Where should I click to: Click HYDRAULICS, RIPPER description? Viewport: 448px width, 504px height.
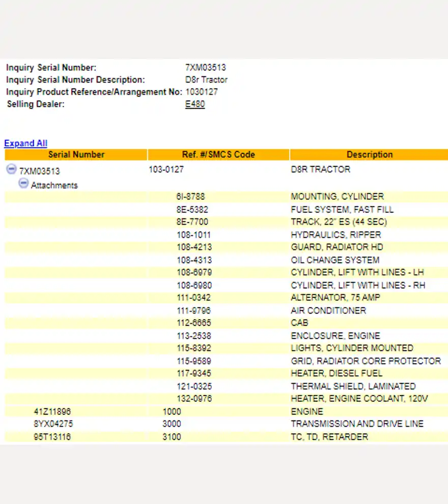tap(336, 235)
